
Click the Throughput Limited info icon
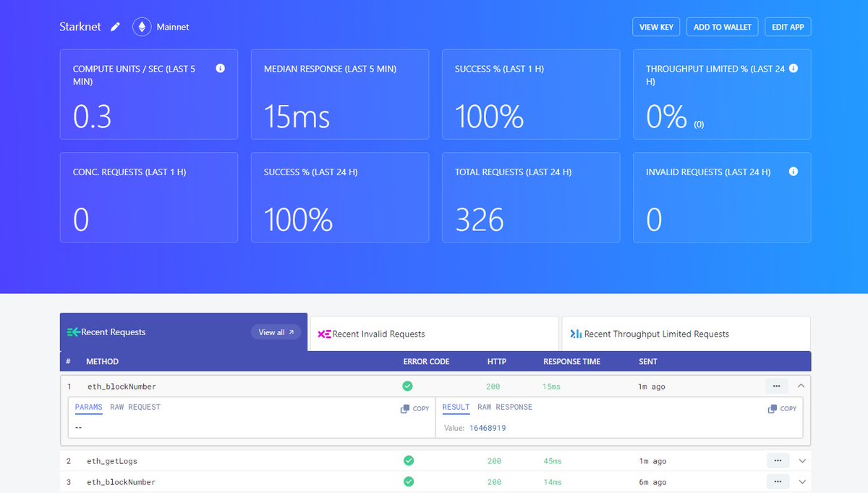(793, 68)
